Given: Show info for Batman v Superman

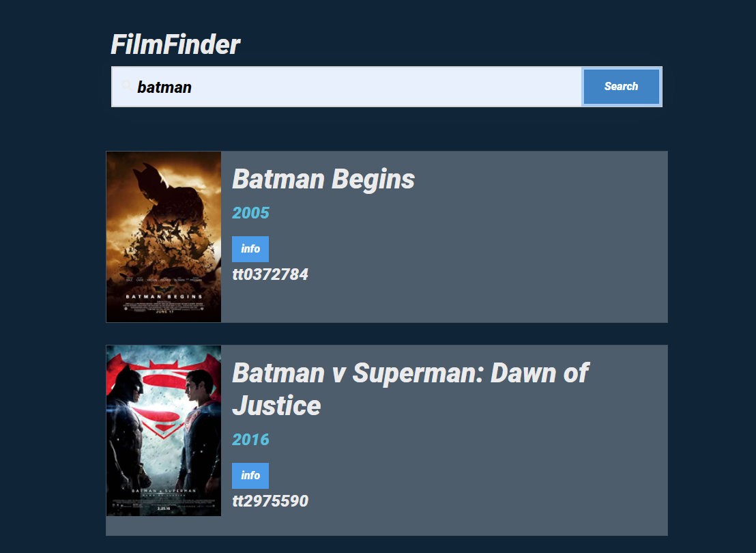Looking at the screenshot, I should tap(250, 476).
